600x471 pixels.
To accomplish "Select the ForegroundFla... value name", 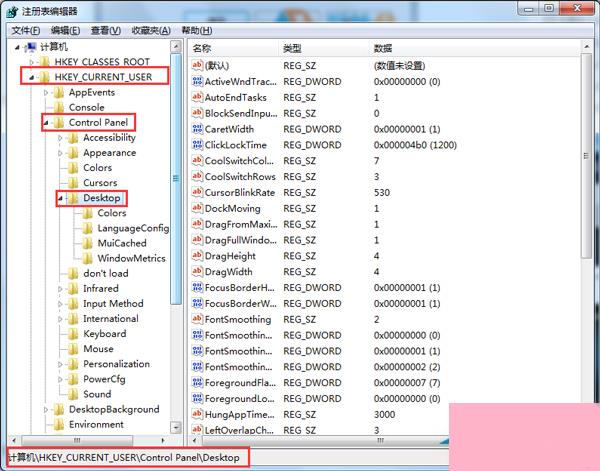I will point(240,383).
